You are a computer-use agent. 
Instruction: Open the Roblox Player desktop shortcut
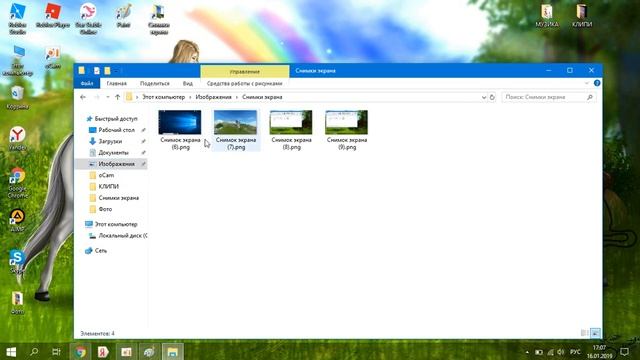[53, 16]
